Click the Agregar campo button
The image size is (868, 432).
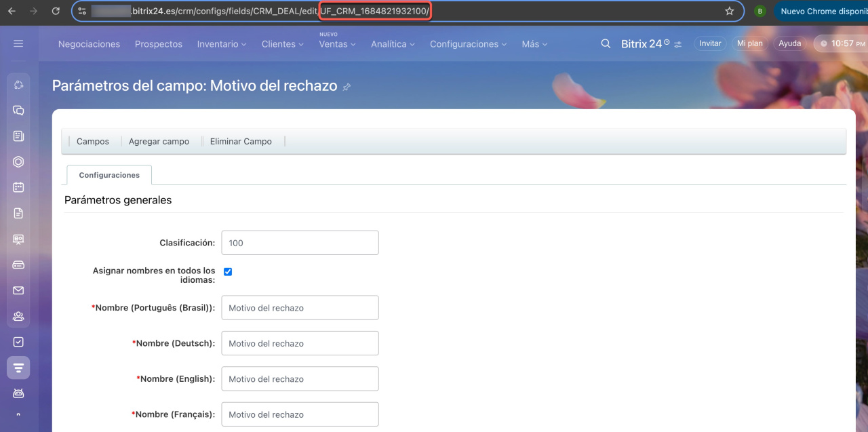tap(159, 141)
